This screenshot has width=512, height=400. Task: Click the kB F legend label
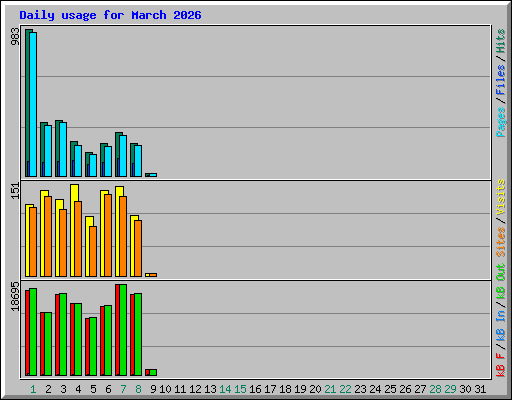[x=500, y=365]
